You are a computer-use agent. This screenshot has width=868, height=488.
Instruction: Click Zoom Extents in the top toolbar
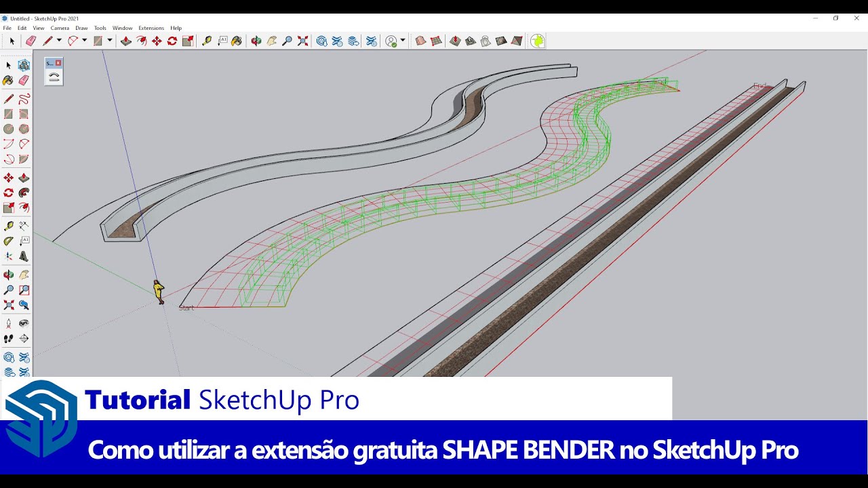point(302,41)
